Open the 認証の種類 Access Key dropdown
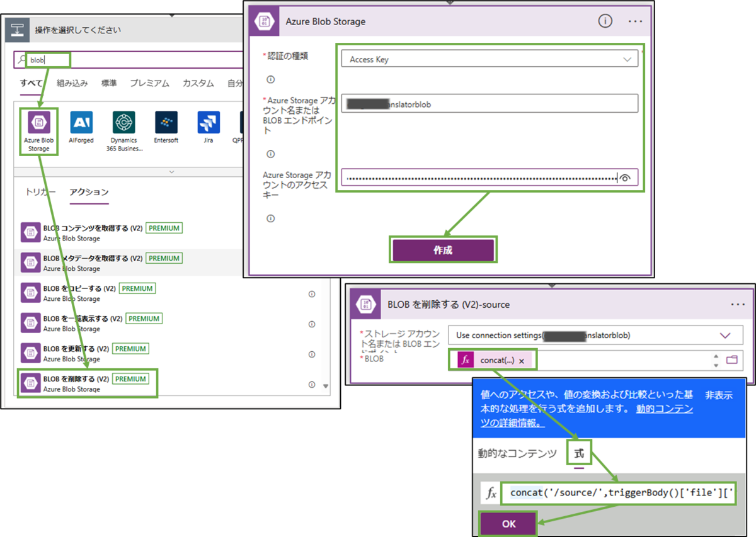This screenshot has height=537, width=756. (x=490, y=59)
